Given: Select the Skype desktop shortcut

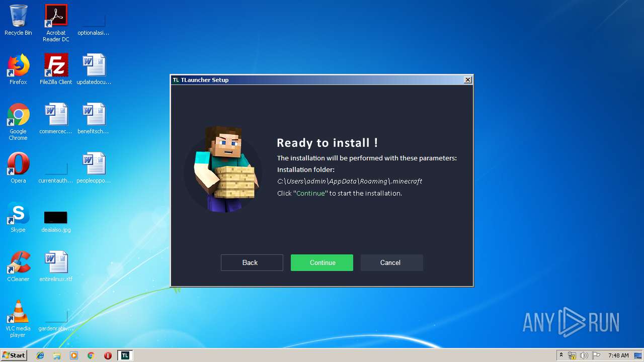Looking at the screenshot, I should pos(18,217).
